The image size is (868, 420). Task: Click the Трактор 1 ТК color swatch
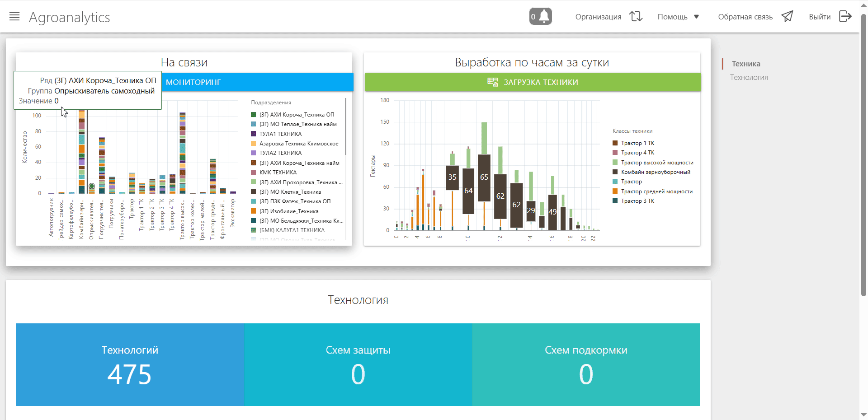615,143
